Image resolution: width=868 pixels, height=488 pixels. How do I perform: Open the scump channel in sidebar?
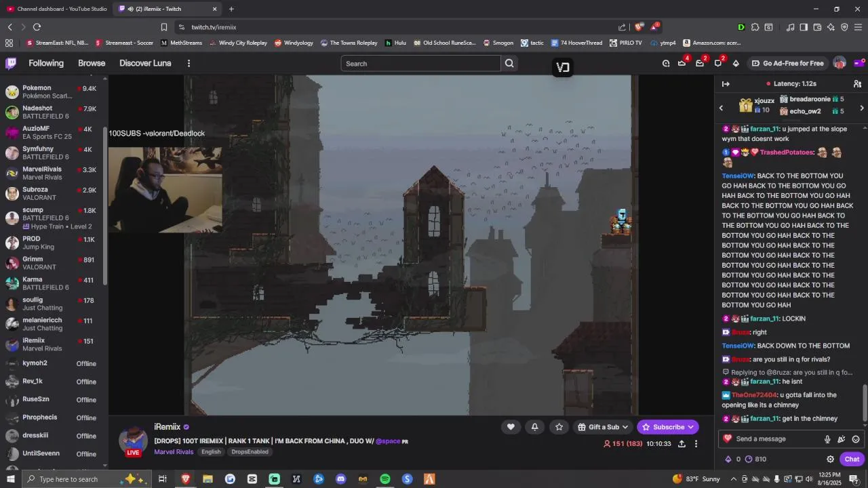click(x=54, y=218)
